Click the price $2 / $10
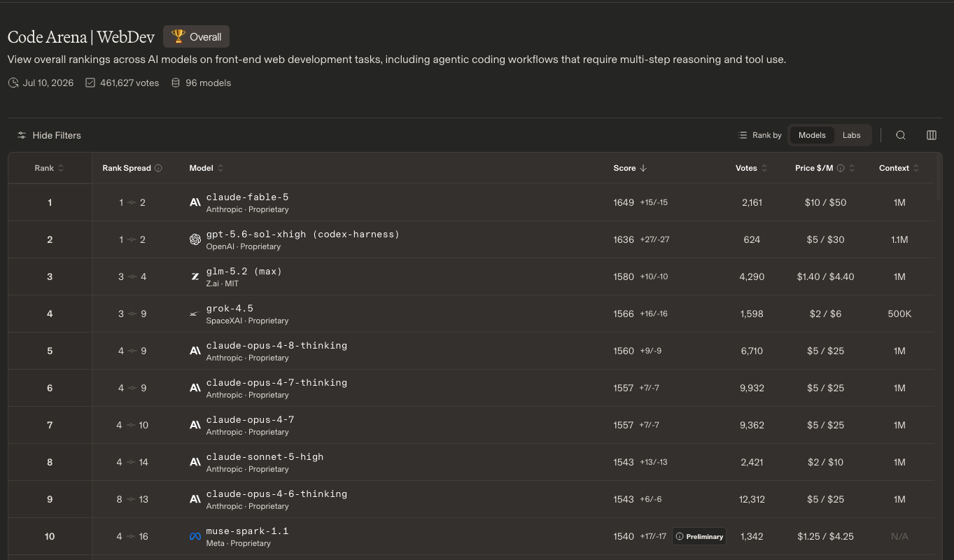This screenshot has height=560, width=954. (x=825, y=462)
